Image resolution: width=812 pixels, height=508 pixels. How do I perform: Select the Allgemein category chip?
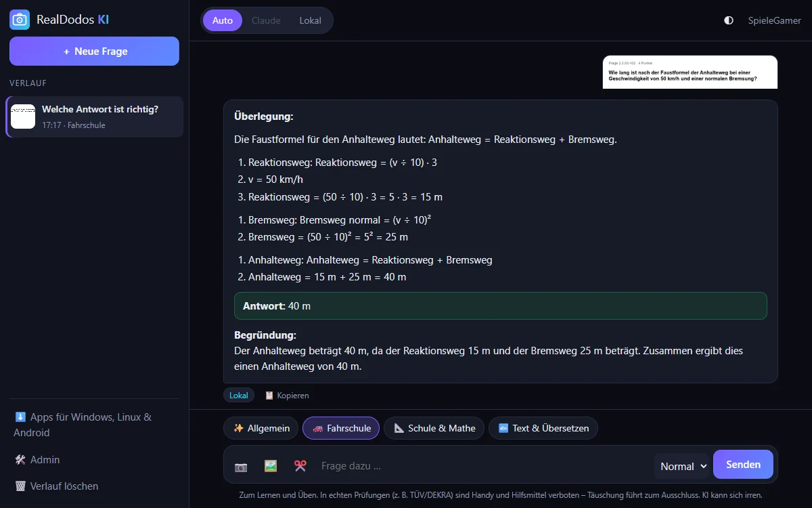pyautogui.click(x=261, y=428)
